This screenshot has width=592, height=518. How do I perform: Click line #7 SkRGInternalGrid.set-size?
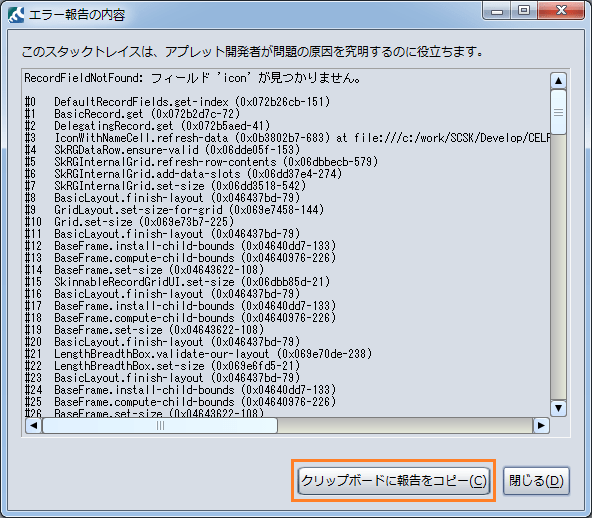tap(165, 186)
